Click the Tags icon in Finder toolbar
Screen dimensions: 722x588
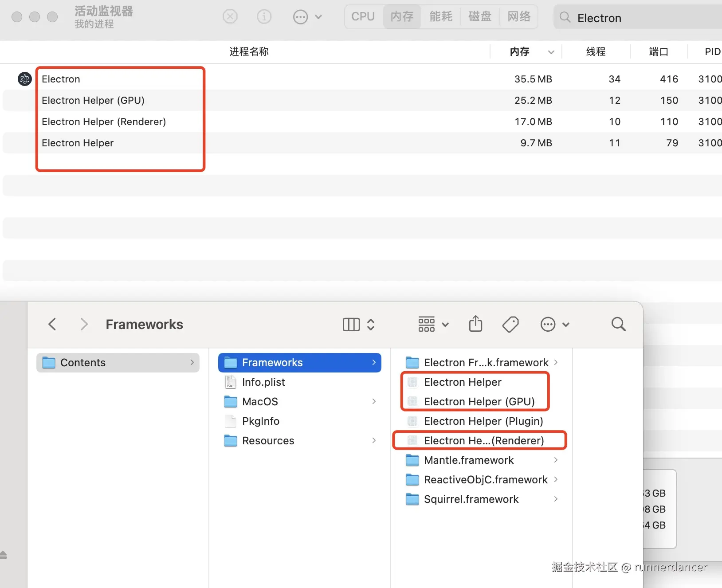(510, 325)
